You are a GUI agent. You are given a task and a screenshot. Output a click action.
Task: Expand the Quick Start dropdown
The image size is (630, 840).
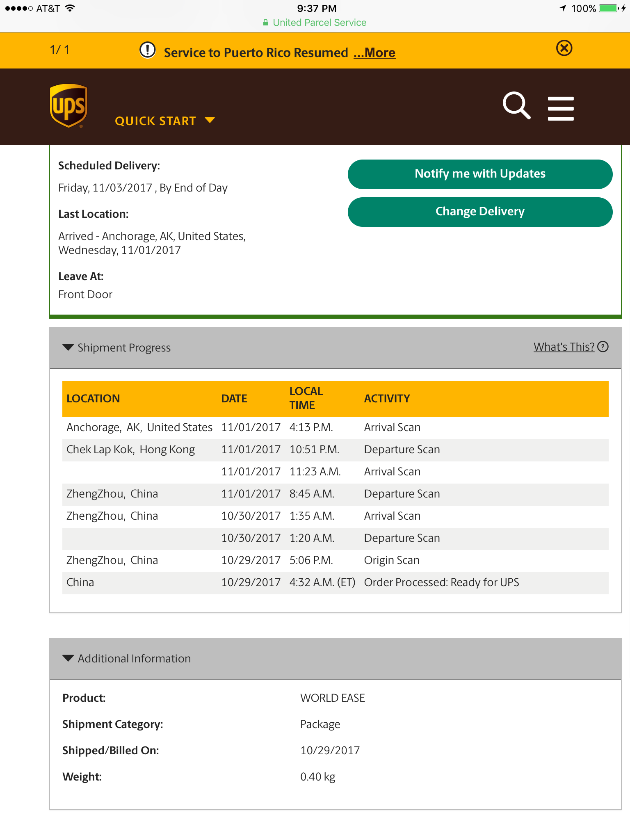click(165, 121)
